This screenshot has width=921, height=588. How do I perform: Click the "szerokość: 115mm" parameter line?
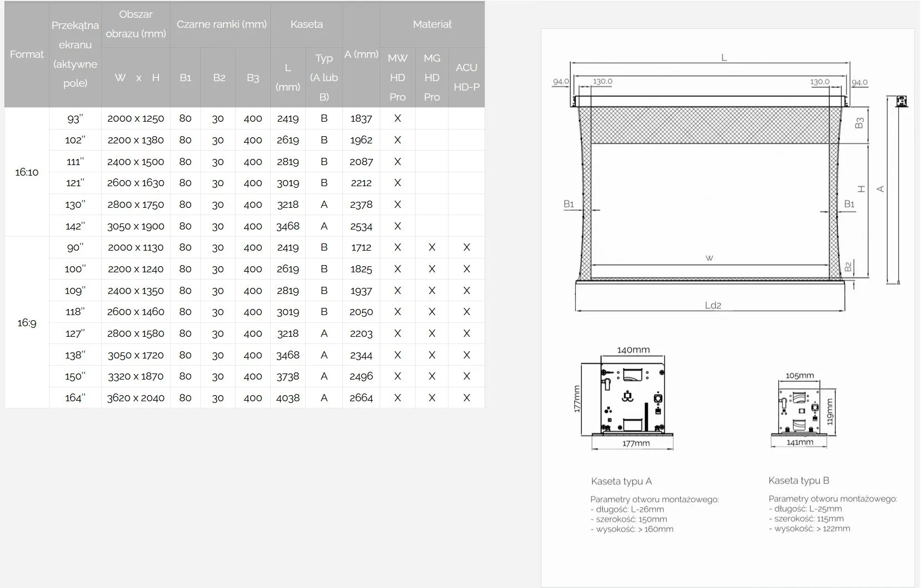click(x=806, y=519)
